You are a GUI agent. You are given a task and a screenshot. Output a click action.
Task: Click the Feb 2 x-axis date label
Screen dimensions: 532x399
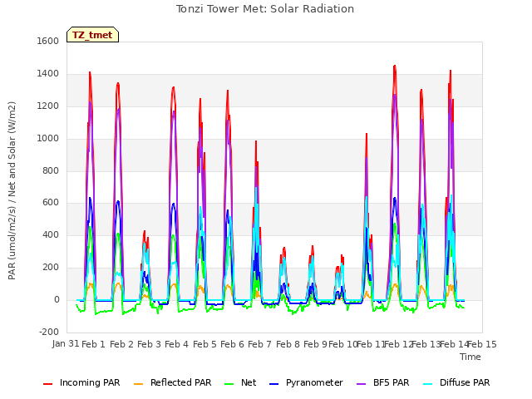click(x=121, y=344)
